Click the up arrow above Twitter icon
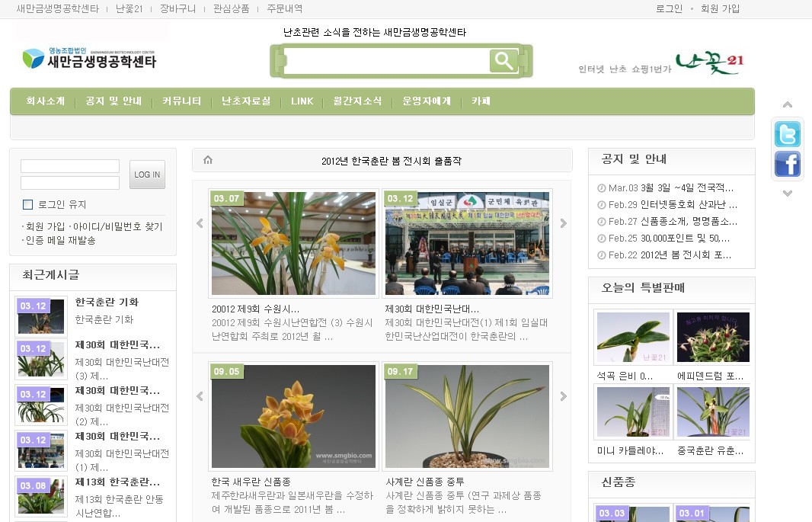 [x=787, y=104]
